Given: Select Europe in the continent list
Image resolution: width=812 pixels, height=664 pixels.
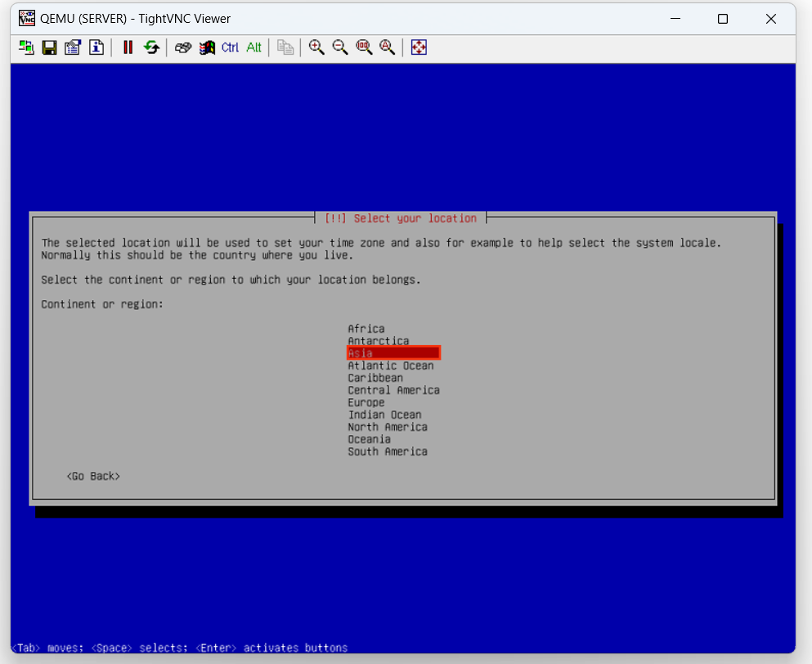Looking at the screenshot, I should [x=366, y=402].
